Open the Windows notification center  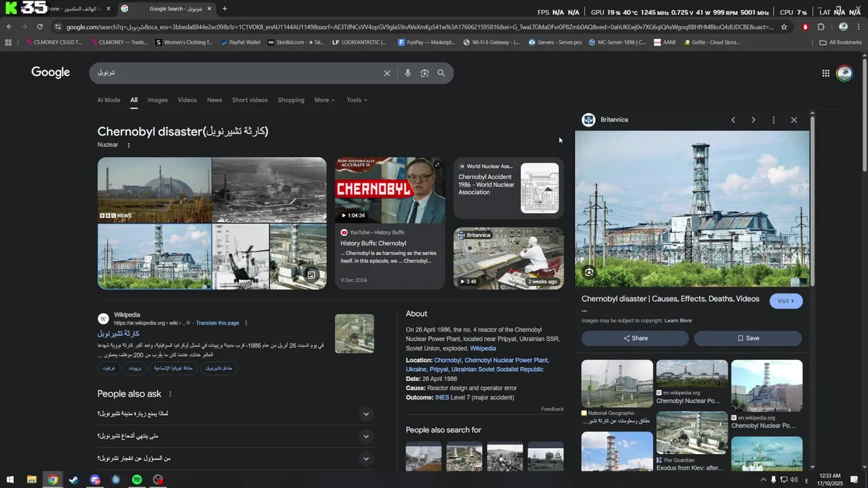click(x=855, y=480)
